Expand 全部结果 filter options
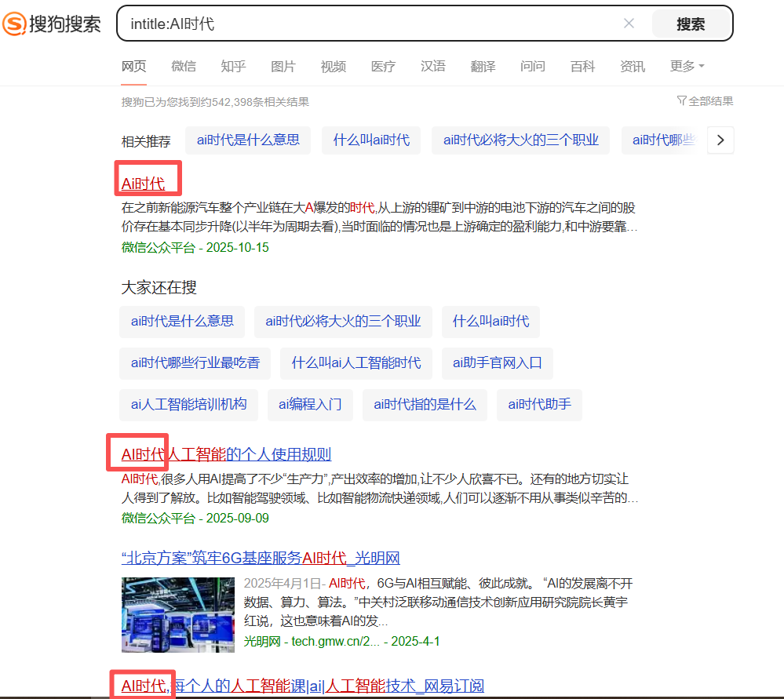 pyautogui.click(x=703, y=101)
